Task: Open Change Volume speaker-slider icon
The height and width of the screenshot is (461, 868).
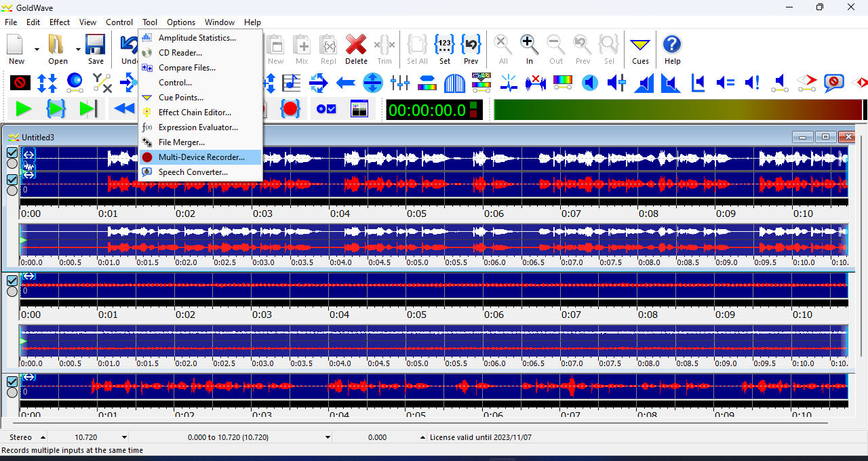Action: (617, 83)
